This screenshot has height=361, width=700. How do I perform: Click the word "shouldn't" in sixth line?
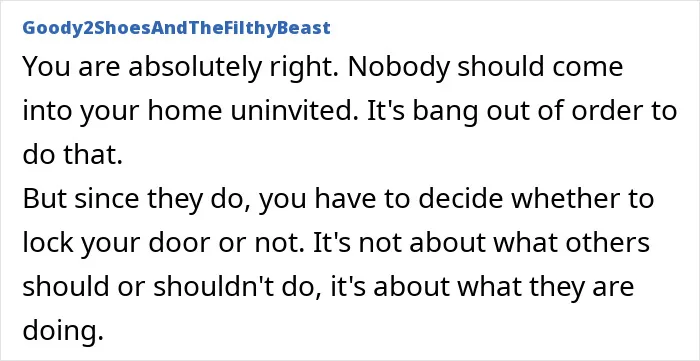point(217,286)
